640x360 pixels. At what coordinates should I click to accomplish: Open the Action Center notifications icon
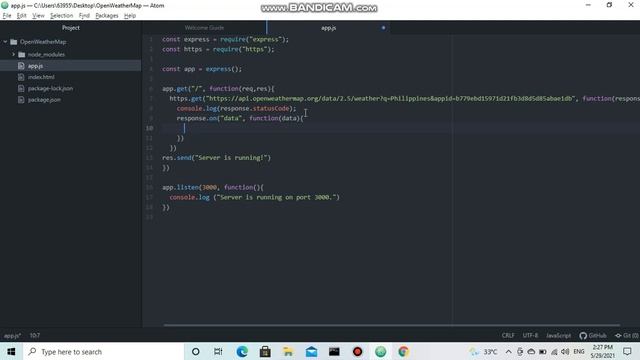coord(627,351)
